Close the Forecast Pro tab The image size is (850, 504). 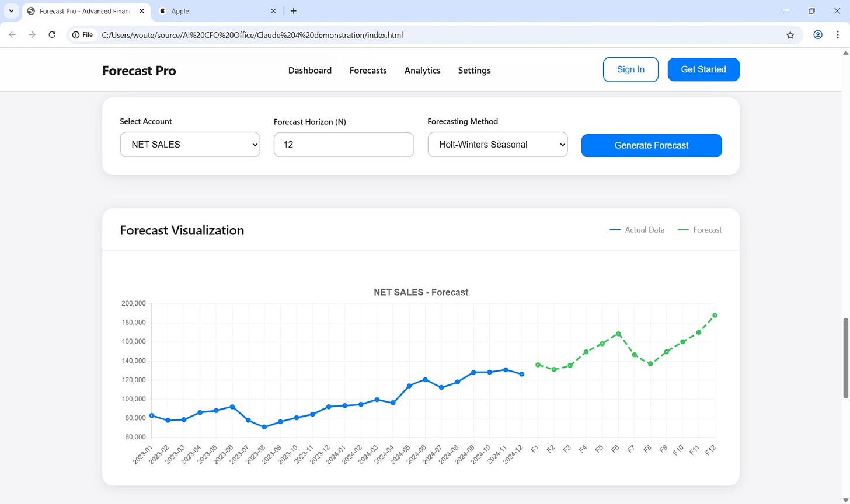pos(141,11)
